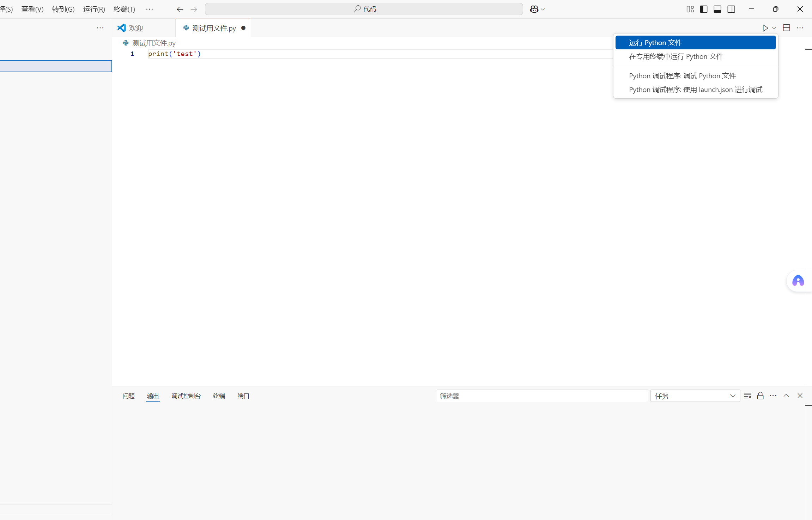The height and width of the screenshot is (520, 812).
Task: Click the clear output icon in the panel
Action: (747, 396)
